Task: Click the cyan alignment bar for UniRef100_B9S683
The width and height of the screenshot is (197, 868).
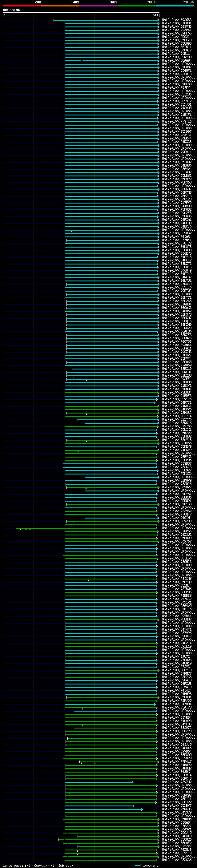Action: (x=107, y=20)
